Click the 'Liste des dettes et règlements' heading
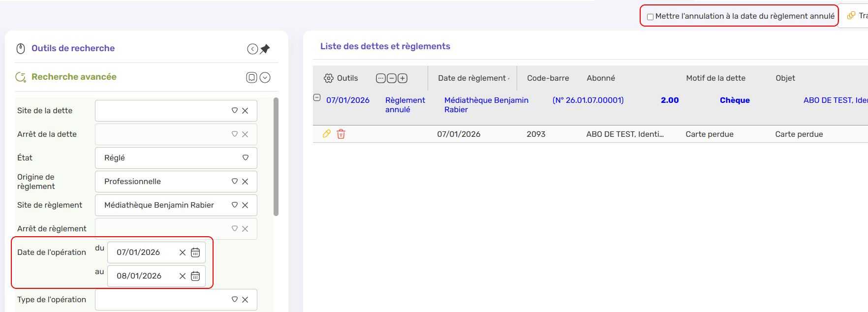 click(385, 46)
